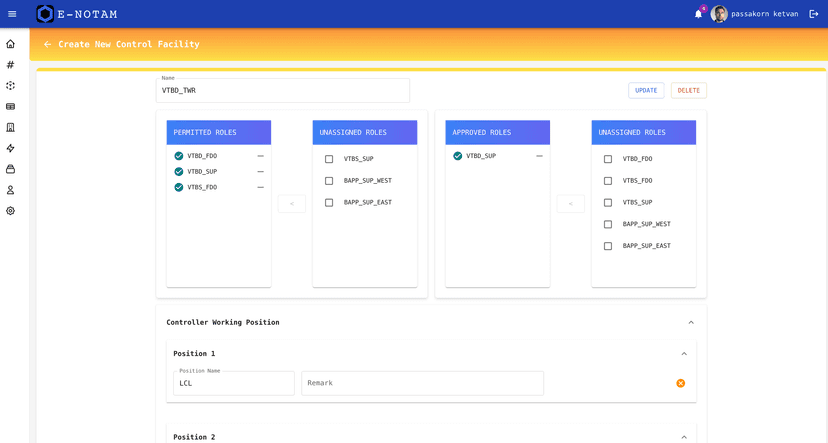Remove Position 1 with orange X icon
The width and height of the screenshot is (828, 443).
click(x=681, y=383)
